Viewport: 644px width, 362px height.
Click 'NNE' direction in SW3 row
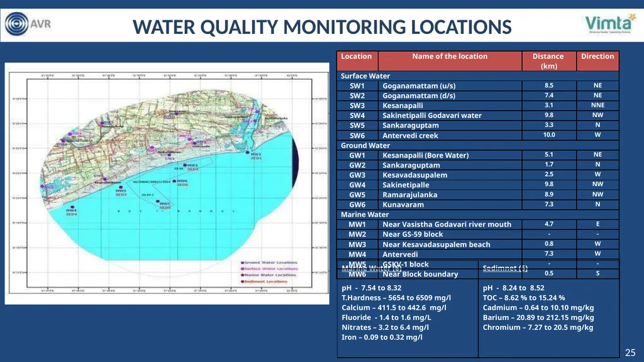click(x=597, y=105)
